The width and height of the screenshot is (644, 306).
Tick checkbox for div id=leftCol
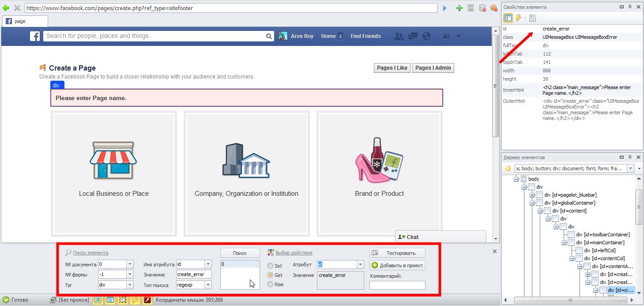click(579, 250)
